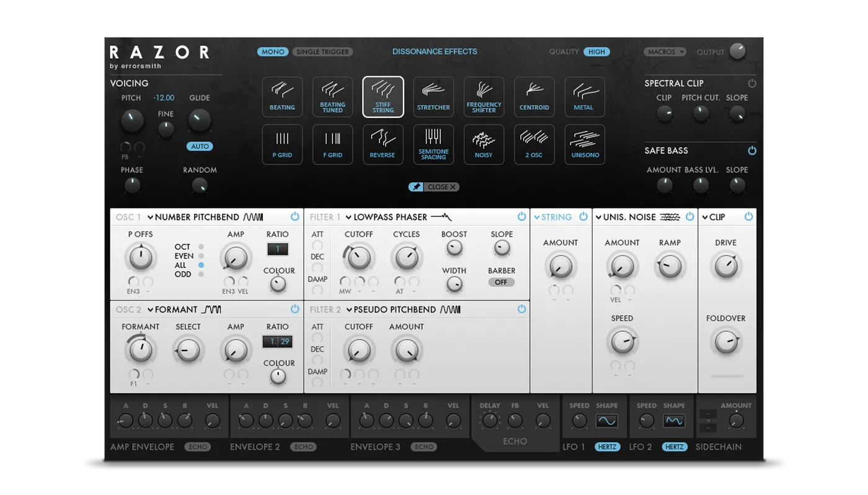Click the pin icon beside Close

415,187
